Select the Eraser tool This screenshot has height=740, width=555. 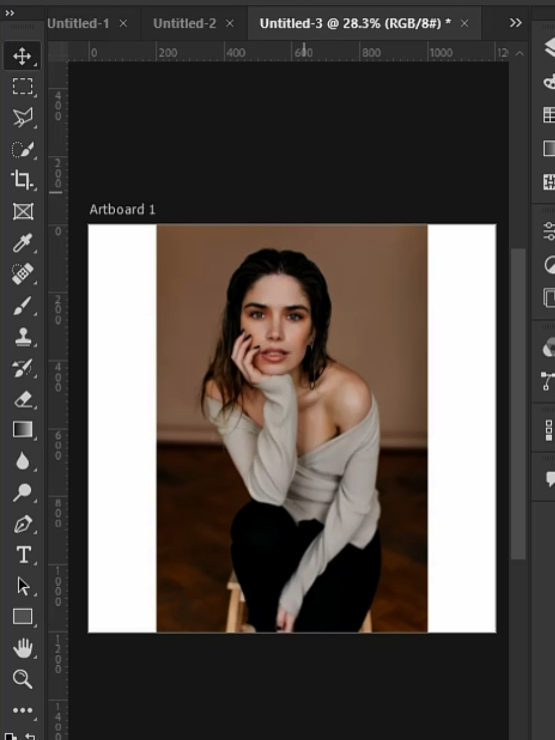pos(22,399)
